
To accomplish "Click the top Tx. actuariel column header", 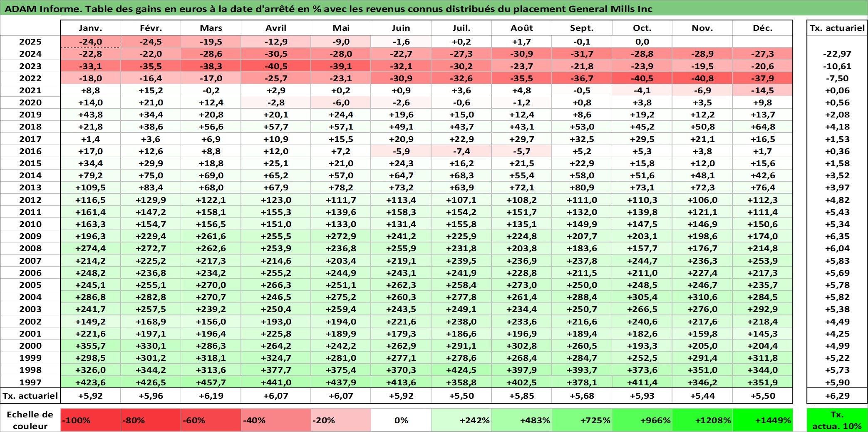I will pyautogui.click(x=837, y=28).
